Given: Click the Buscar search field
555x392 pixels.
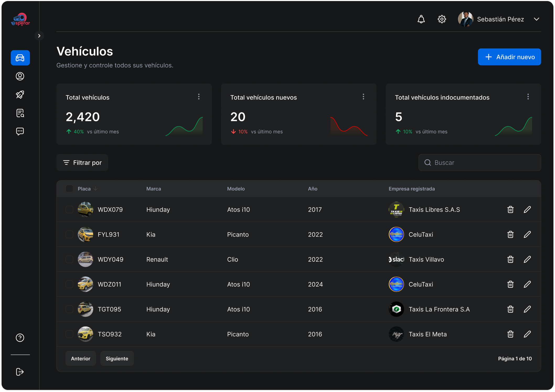Looking at the screenshot, I should pyautogui.click(x=480, y=163).
